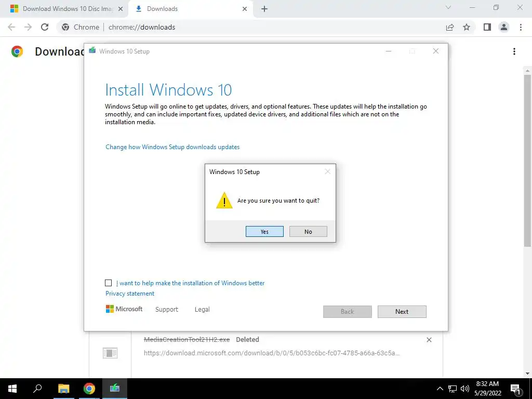Open Windows taskbar search
This screenshot has height=399, width=532.
(37, 389)
